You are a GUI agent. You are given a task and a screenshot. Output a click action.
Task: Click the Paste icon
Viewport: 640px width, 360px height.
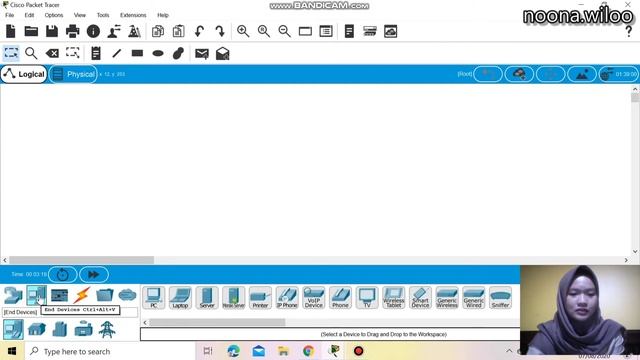point(178,31)
